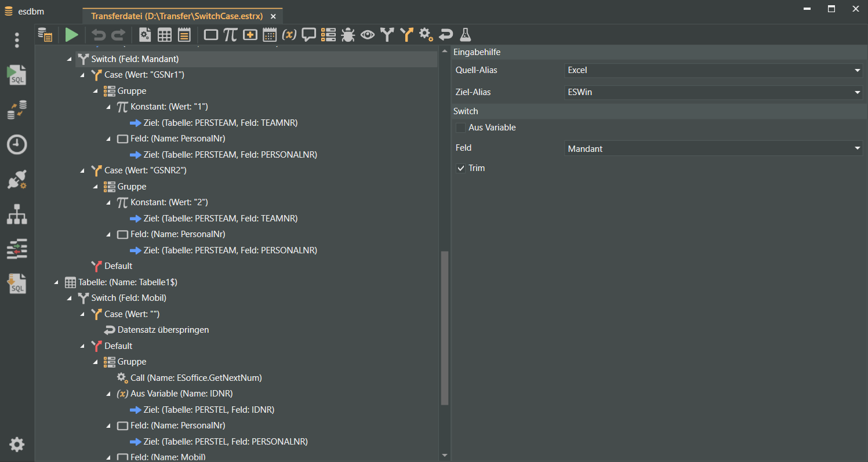The image size is (868, 462).
Task: Add a field node with rectangle icon
Action: point(211,35)
